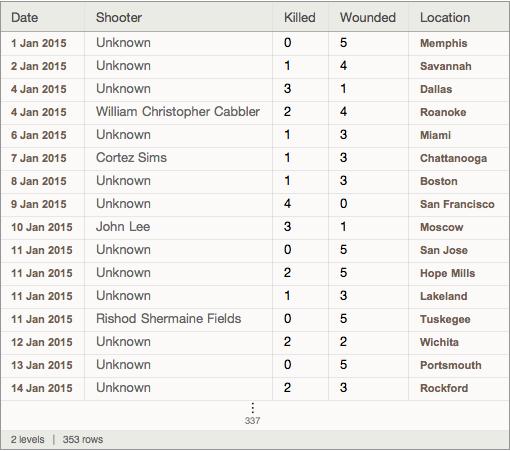
Task: Expand the 337 hidden rows ellipsis
Action: pos(252,408)
